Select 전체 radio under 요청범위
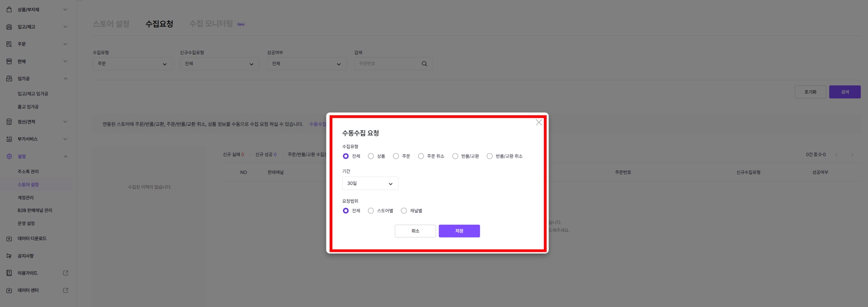The height and width of the screenshot is (307, 868). (346, 211)
